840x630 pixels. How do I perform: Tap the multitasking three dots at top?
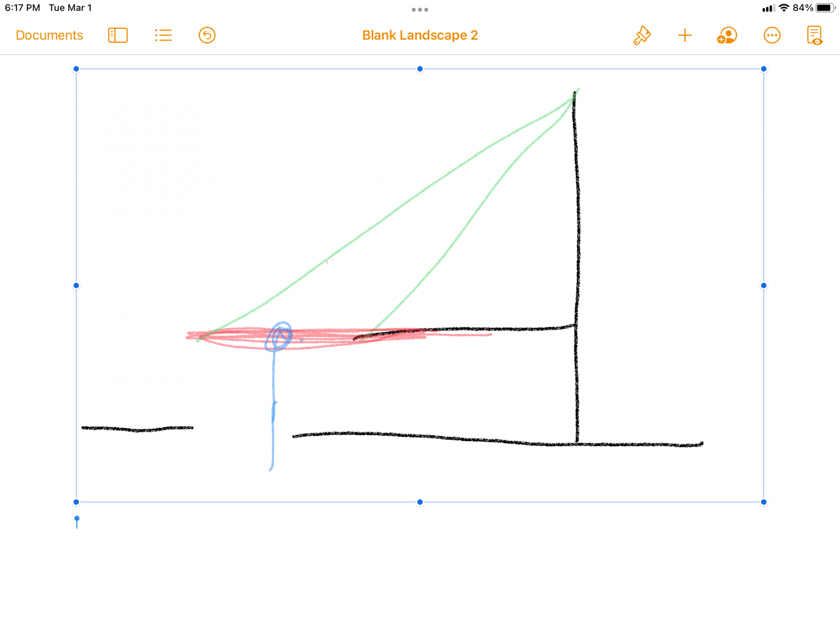coord(420,10)
